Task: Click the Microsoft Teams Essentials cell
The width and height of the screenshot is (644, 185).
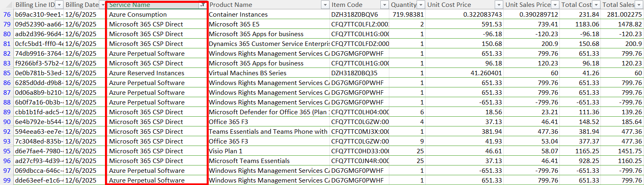Action: tap(269, 161)
